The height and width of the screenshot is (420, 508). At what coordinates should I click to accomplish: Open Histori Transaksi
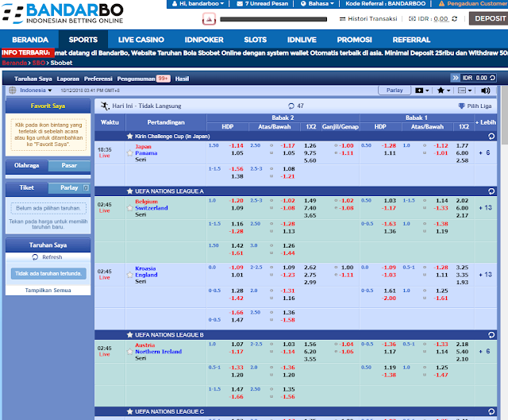pos(368,19)
